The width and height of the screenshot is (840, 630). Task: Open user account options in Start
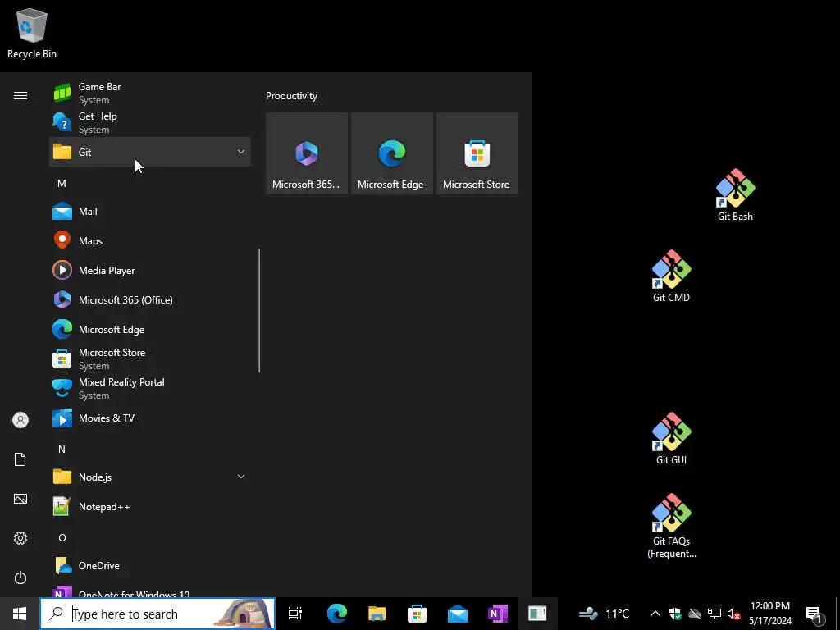[21, 420]
